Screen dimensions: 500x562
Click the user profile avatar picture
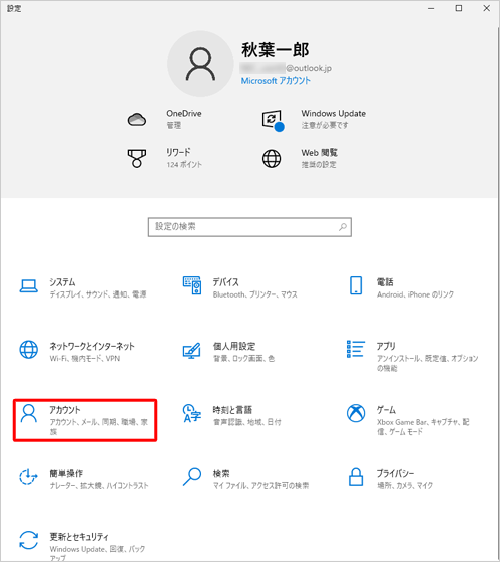coord(200,64)
